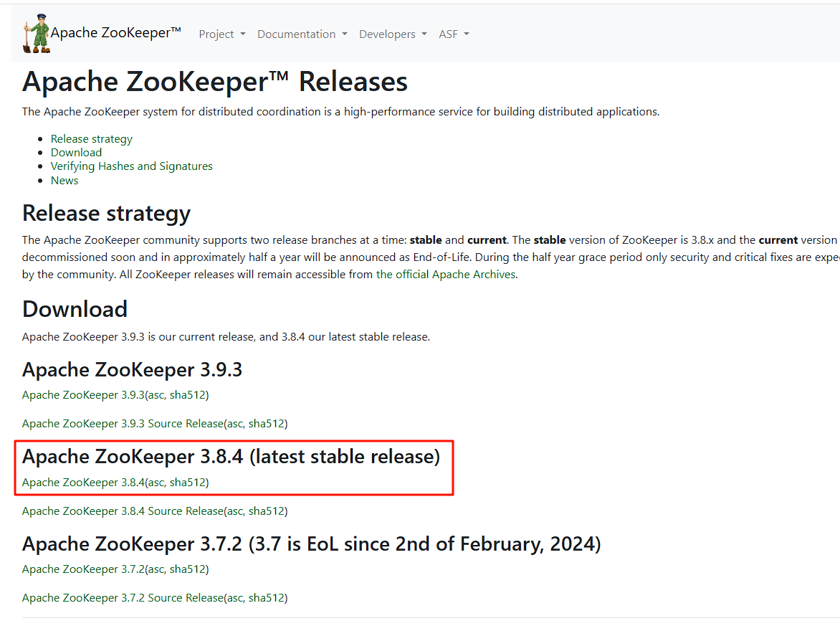This screenshot has width=840, height=631.
Task: Click the Apache ZooKeeper brand title
Action: click(x=115, y=33)
